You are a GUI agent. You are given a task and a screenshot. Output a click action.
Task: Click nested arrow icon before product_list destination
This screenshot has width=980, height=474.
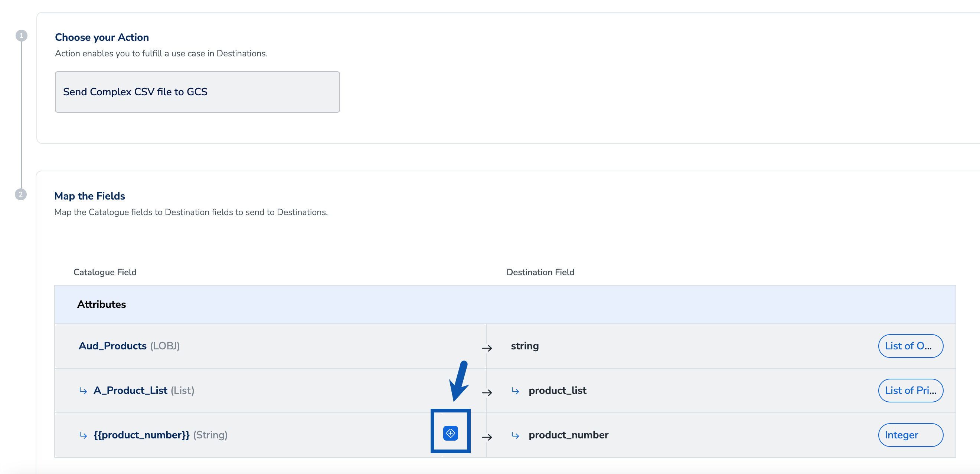point(516,391)
